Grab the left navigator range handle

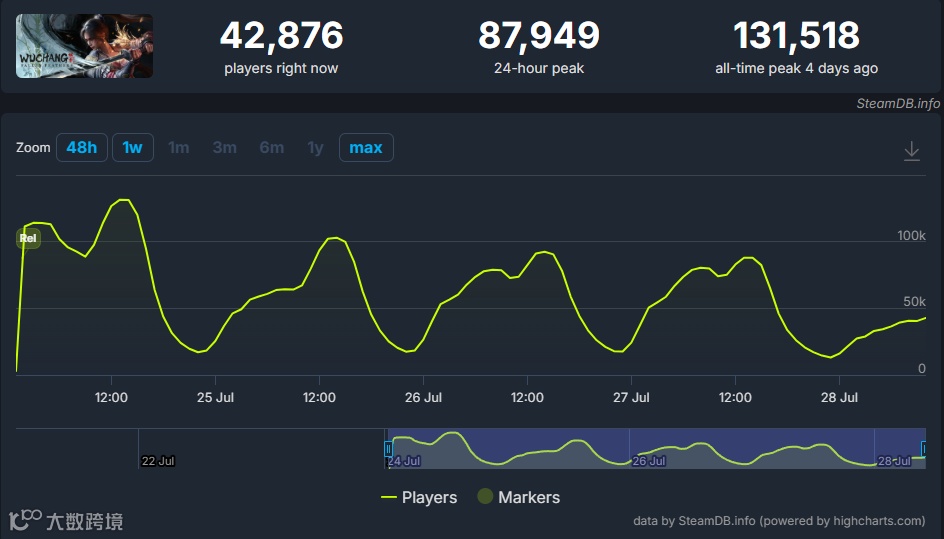click(x=388, y=449)
